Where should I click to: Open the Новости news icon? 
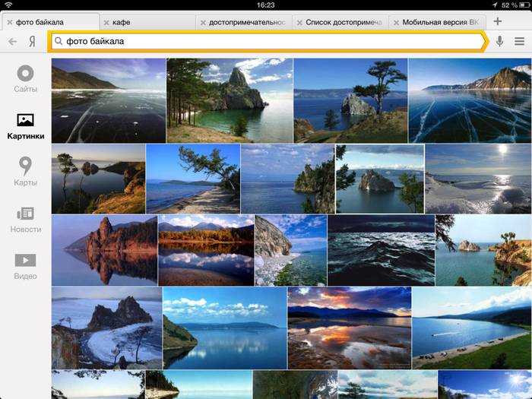[25, 214]
